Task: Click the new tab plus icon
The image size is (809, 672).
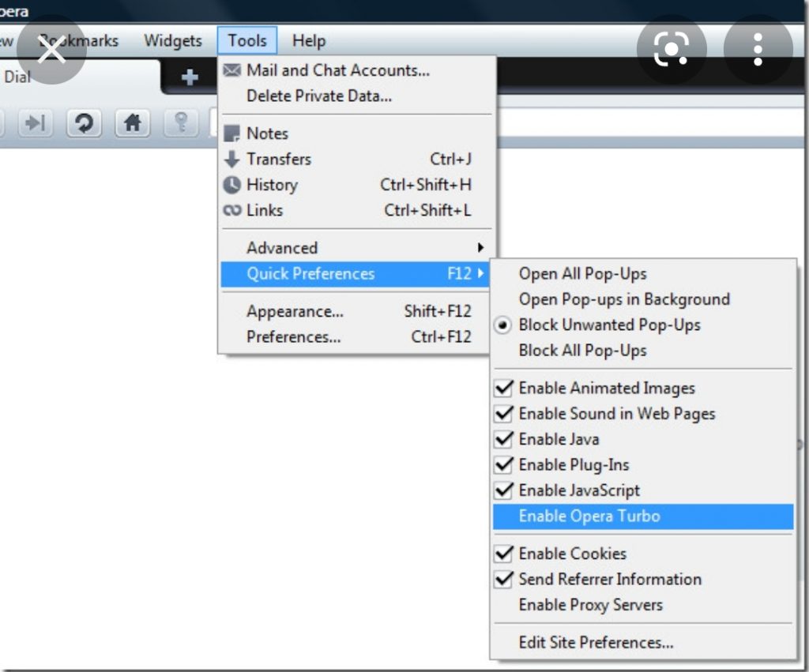Action: pyautogui.click(x=190, y=77)
